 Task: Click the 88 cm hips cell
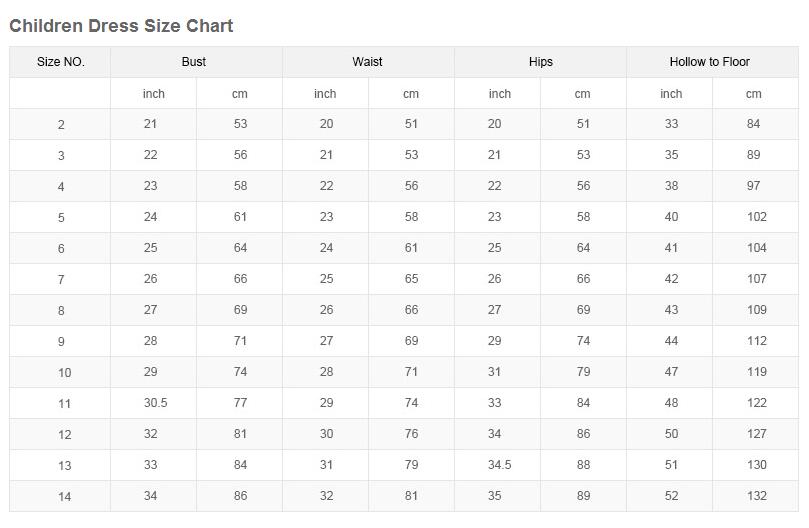583,465
